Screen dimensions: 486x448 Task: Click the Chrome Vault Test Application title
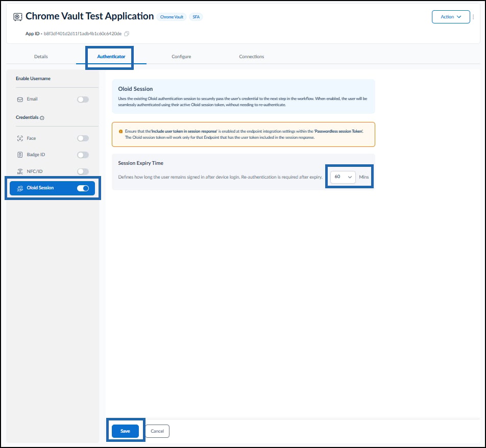(89, 16)
